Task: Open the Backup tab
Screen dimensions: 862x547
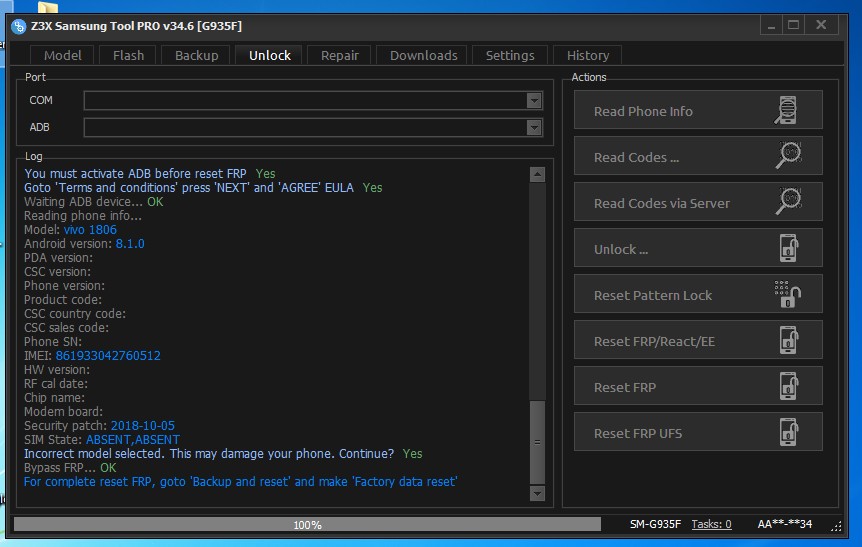Action: [196, 56]
